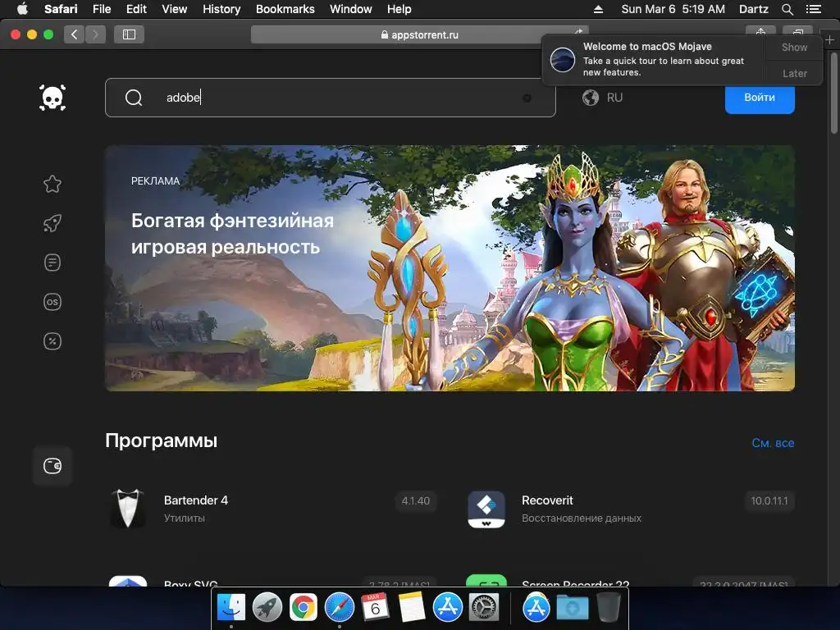Go back with Safari back arrow
Image resolution: width=840 pixels, height=630 pixels.
pos(74,34)
